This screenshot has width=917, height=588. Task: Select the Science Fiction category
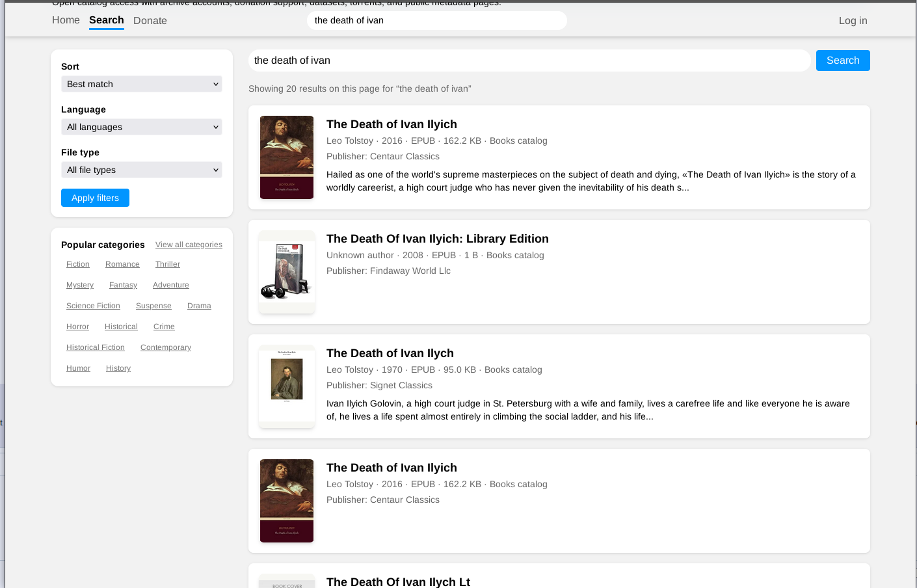point(93,306)
